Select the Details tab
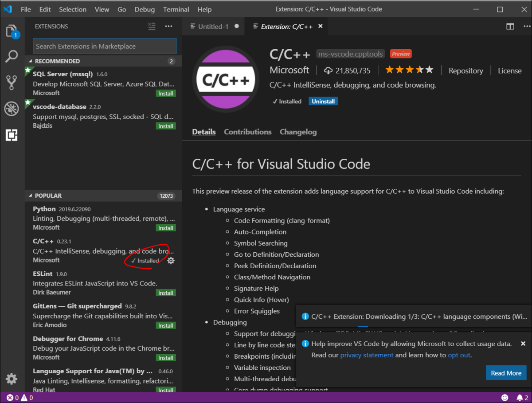This screenshot has width=532, height=403. coord(204,132)
